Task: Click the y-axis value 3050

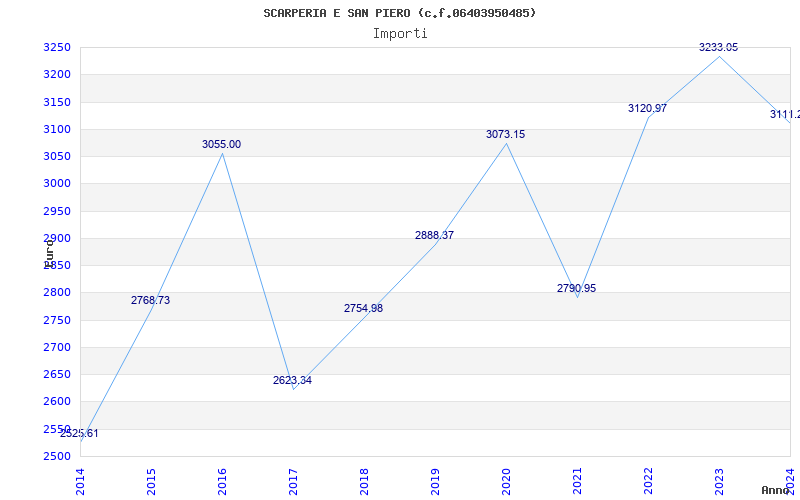Action: coord(57,156)
